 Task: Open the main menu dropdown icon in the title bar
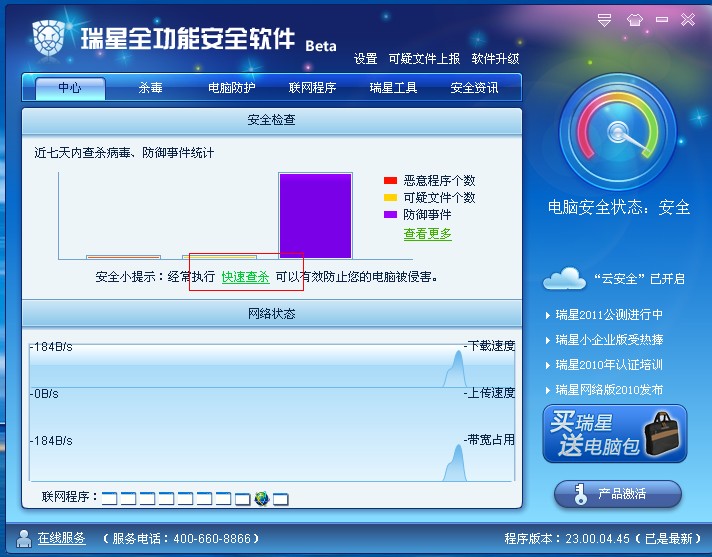(x=604, y=20)
